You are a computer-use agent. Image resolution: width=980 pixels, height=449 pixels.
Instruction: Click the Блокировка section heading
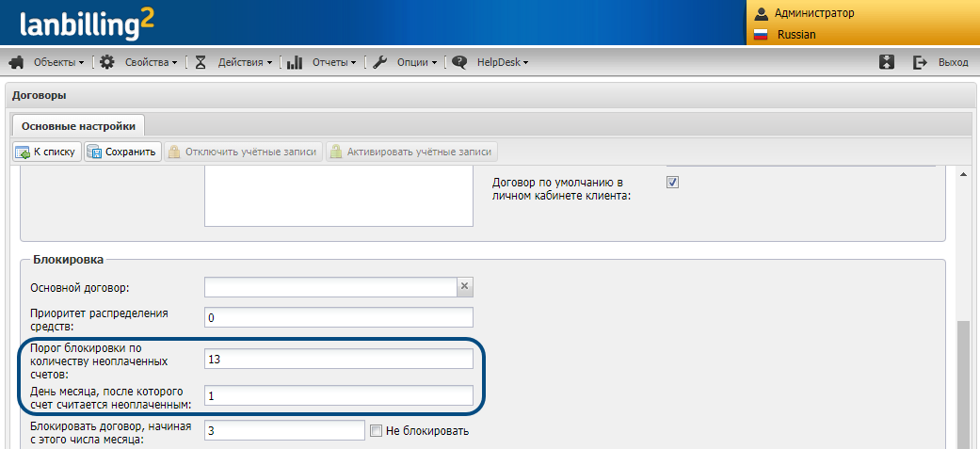[x=68, y=259]
